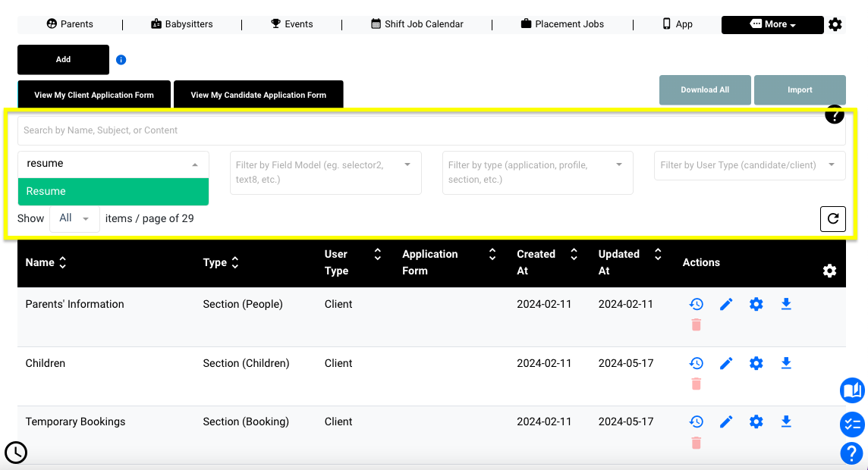Click the View My Client Application Form button
The height and width of the screenshot is (470, 868).
point(93,94)
